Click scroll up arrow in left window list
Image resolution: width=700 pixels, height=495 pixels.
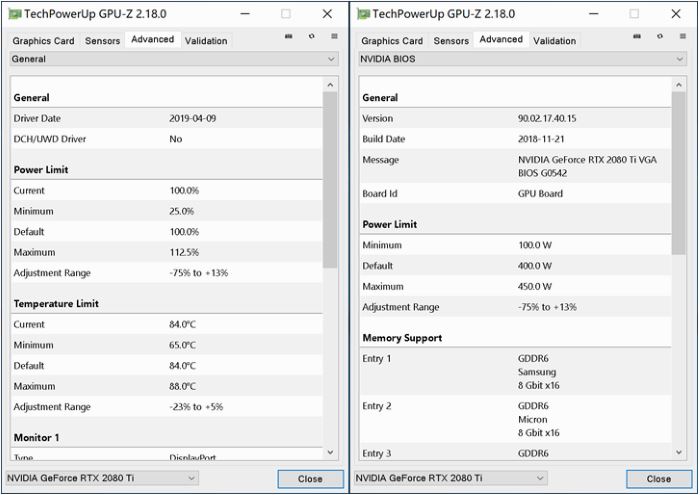click(x=330, y=84)
